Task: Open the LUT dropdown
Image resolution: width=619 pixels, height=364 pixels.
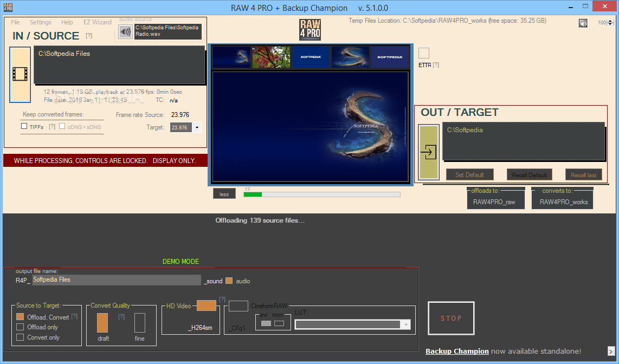Action: click(406, 324)
